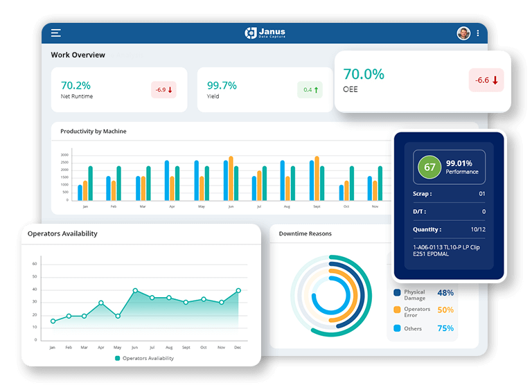Select the Physical Damage legend swatch
Screen dimensions: 532x392
pyautogui.click(x=397, y=293)
